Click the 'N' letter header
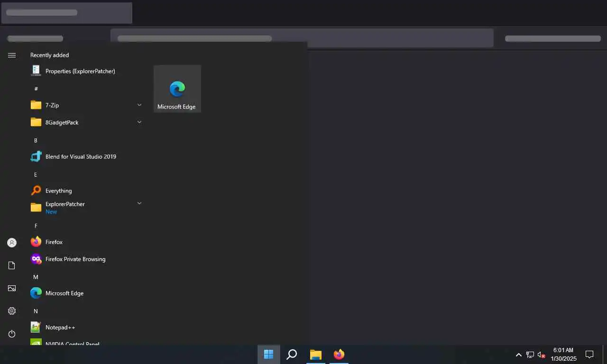 click(x=36, y=311)
